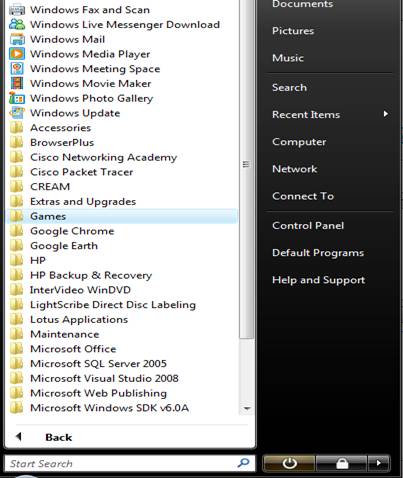
Task: Open Windows Live Messenger Download icon
Action: point(17,24)
